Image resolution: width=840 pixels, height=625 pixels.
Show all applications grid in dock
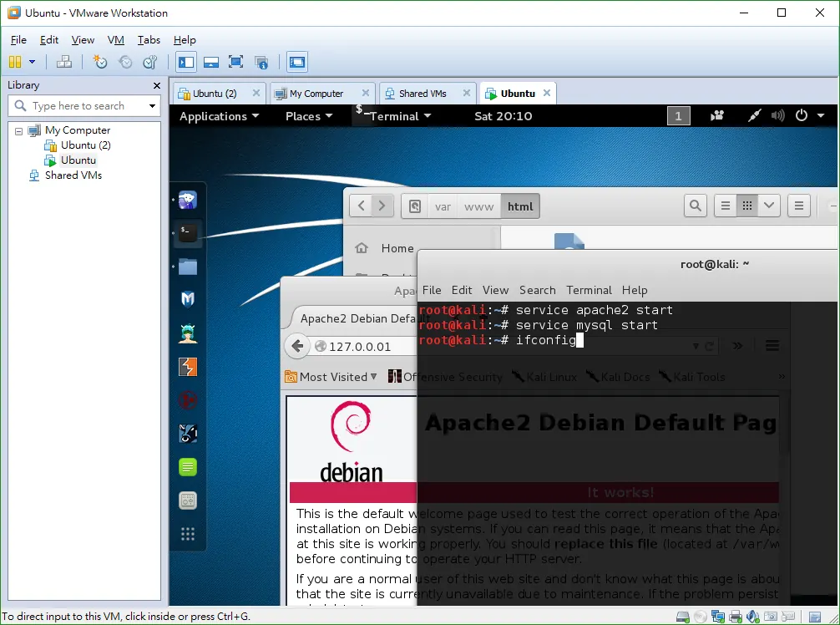pos(188,534)
